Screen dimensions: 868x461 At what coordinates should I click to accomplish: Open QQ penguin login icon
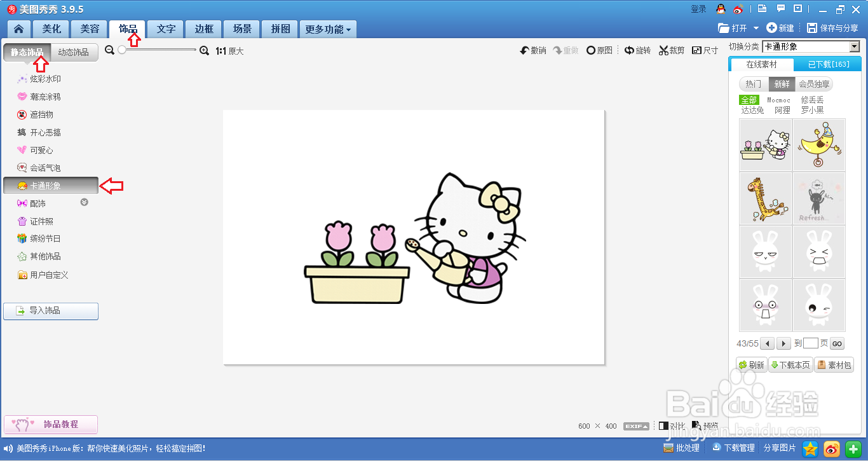(x=721, y=9)
